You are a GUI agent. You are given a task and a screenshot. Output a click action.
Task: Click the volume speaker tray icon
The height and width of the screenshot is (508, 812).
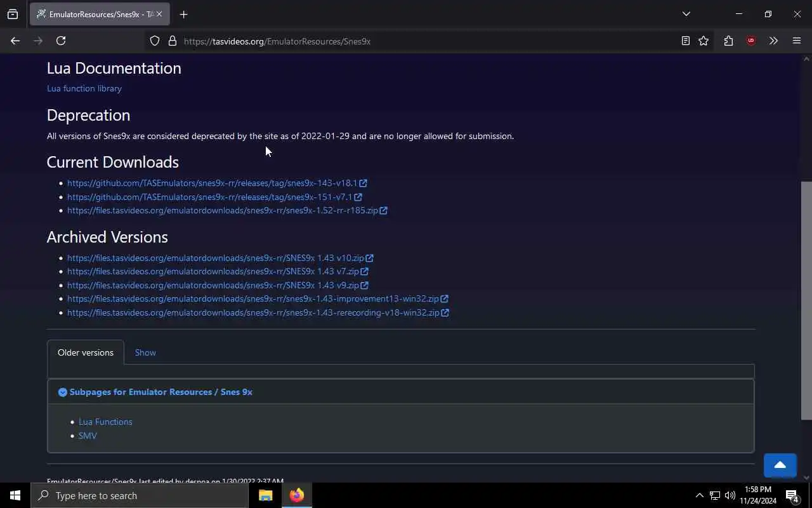coord(730,495)
